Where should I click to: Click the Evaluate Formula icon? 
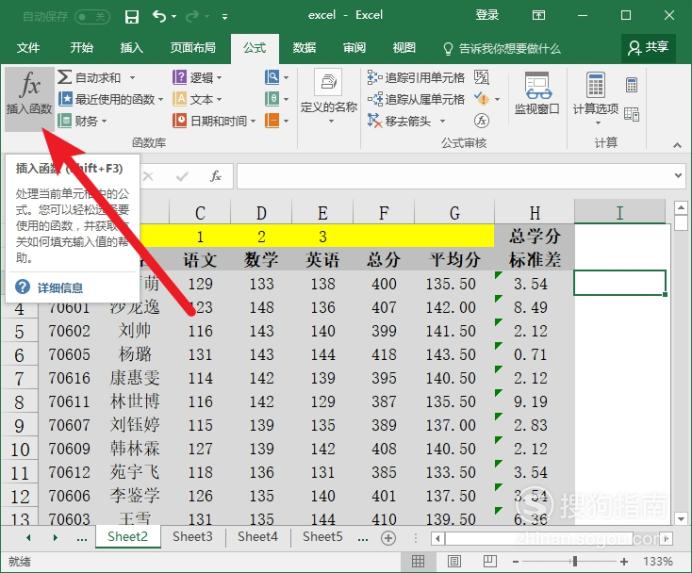pyautogui.click(x=481, y=121)
